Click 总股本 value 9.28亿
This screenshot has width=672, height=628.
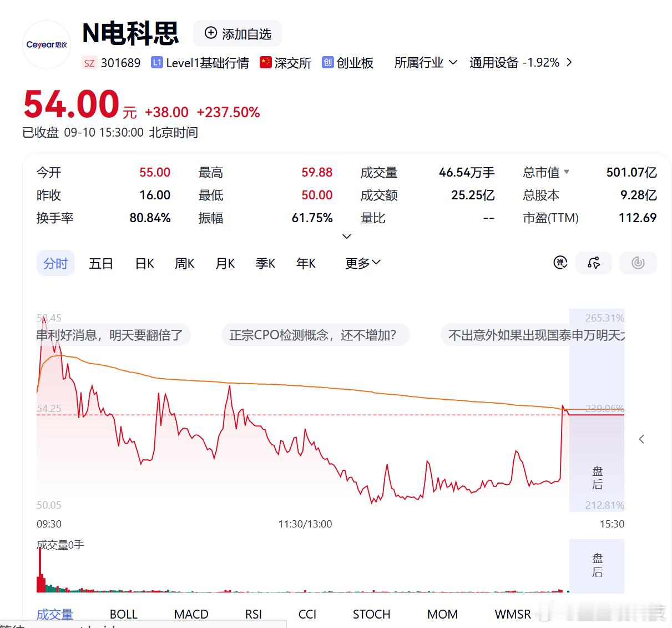click(639, 195)
